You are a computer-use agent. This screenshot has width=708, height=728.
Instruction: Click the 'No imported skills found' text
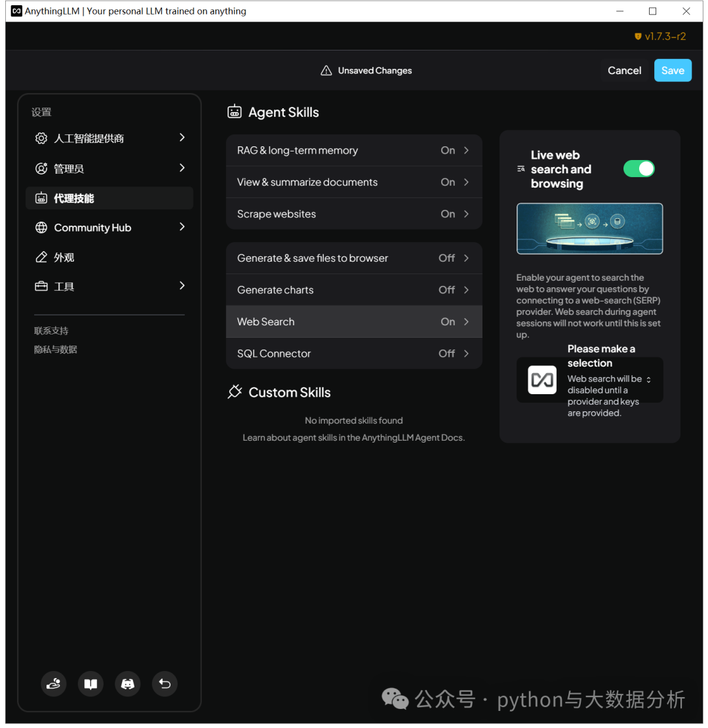354,420
